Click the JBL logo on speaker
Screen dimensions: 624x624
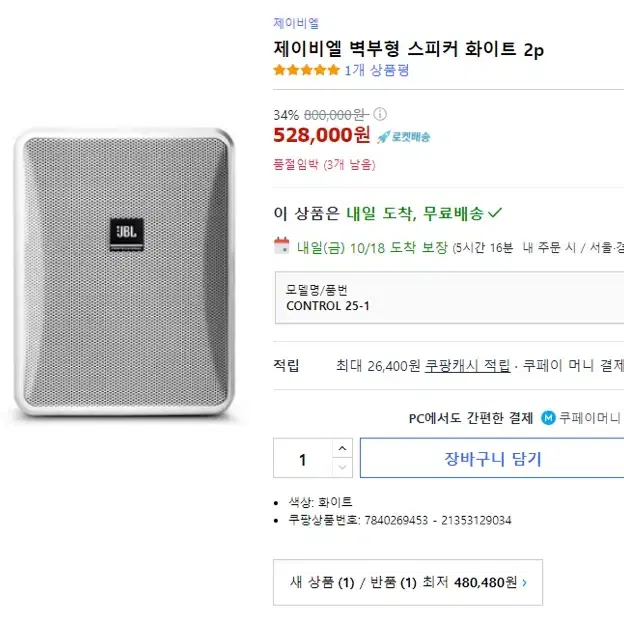[x=127, y=234]
